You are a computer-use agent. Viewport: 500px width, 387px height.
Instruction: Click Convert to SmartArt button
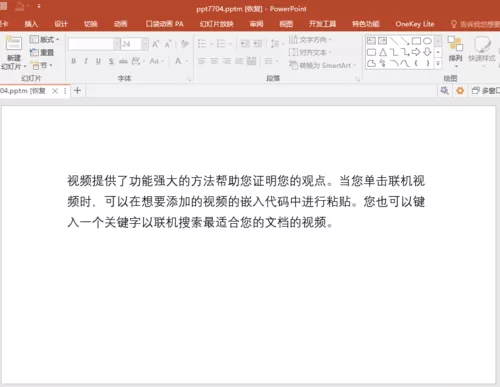[x=322, y=65]
